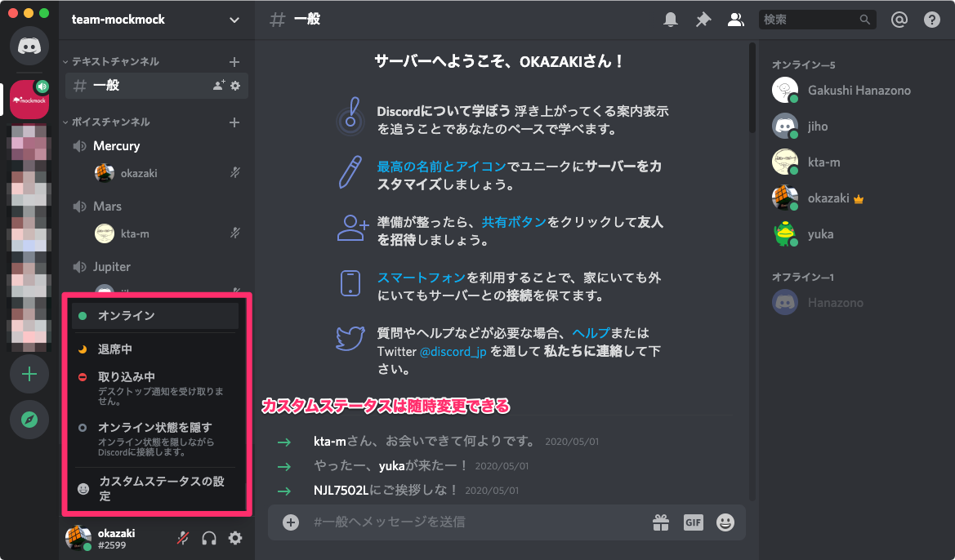Toggle the member list panel icon

pos(735,19)
